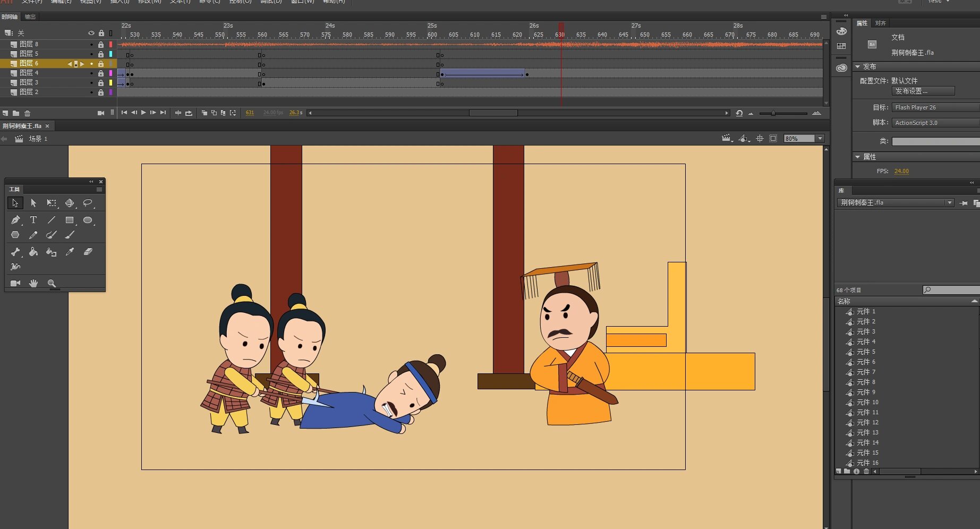Viewport: 980px width, 529px height.
Task: Select the Bone tool
Action: click(15, 252)
